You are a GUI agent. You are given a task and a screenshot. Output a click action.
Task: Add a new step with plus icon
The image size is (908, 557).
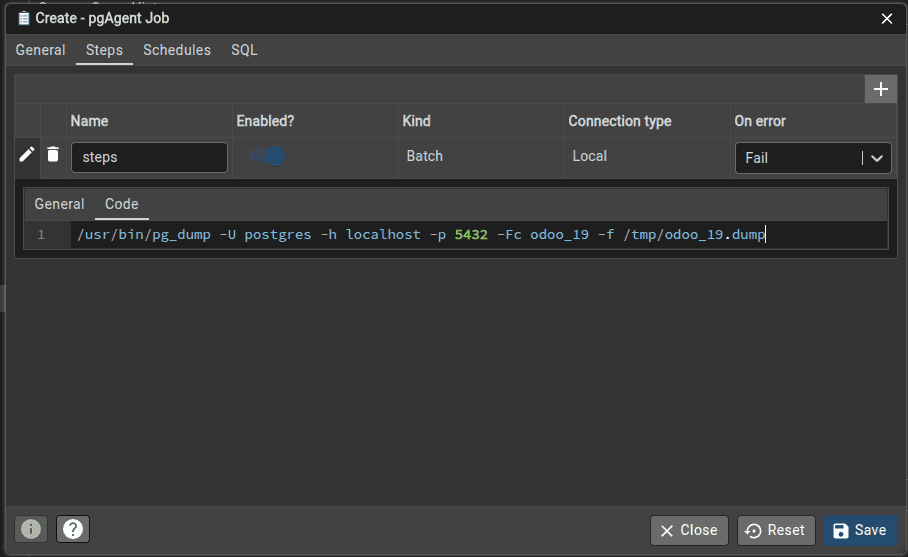tap(880, 89)
